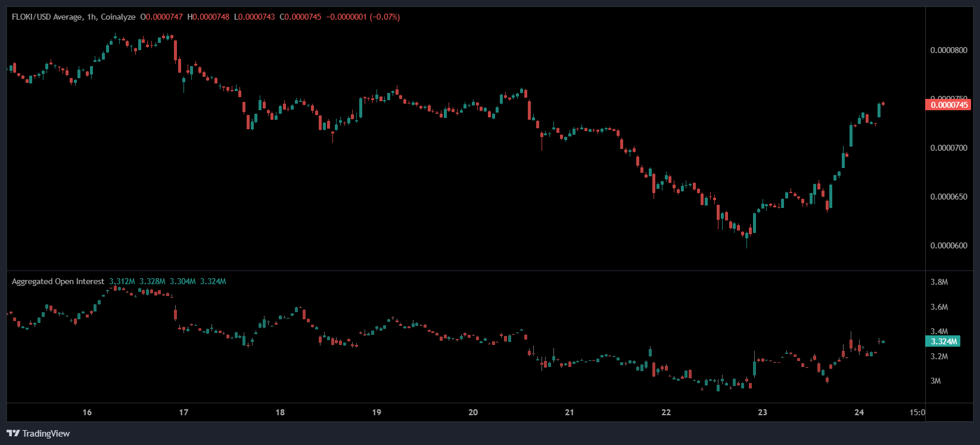The image size is (980, 445).
Task: Click the closing price value C0.0000745
Action: (300, 17)
